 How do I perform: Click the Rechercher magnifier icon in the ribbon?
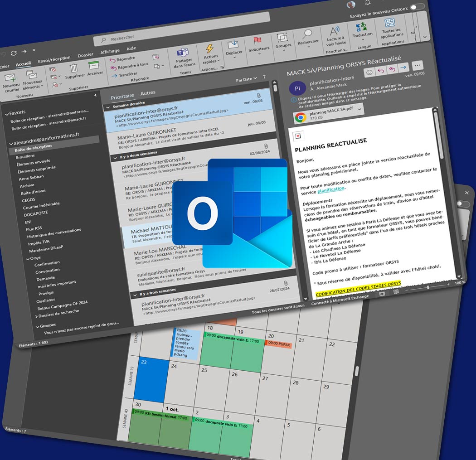[307, 34]
